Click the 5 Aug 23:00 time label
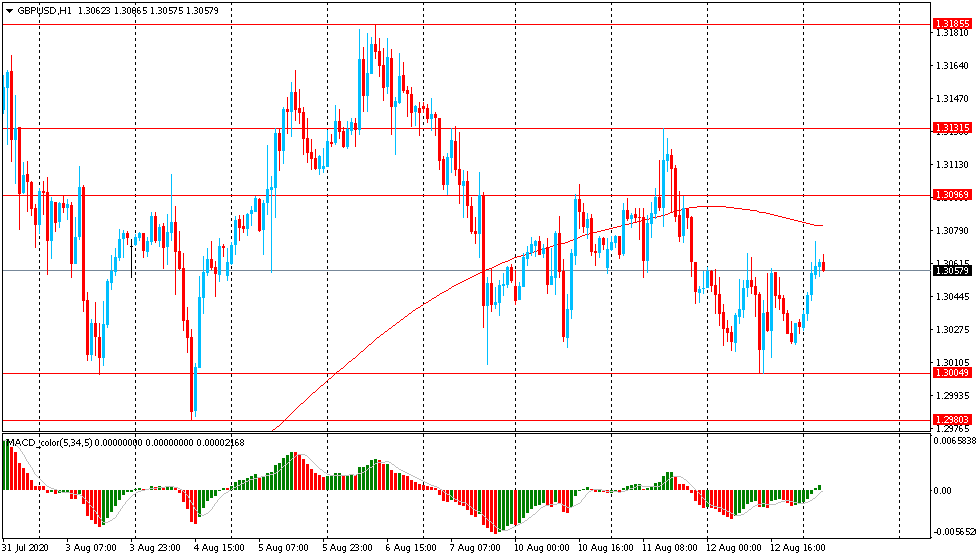 347,548
